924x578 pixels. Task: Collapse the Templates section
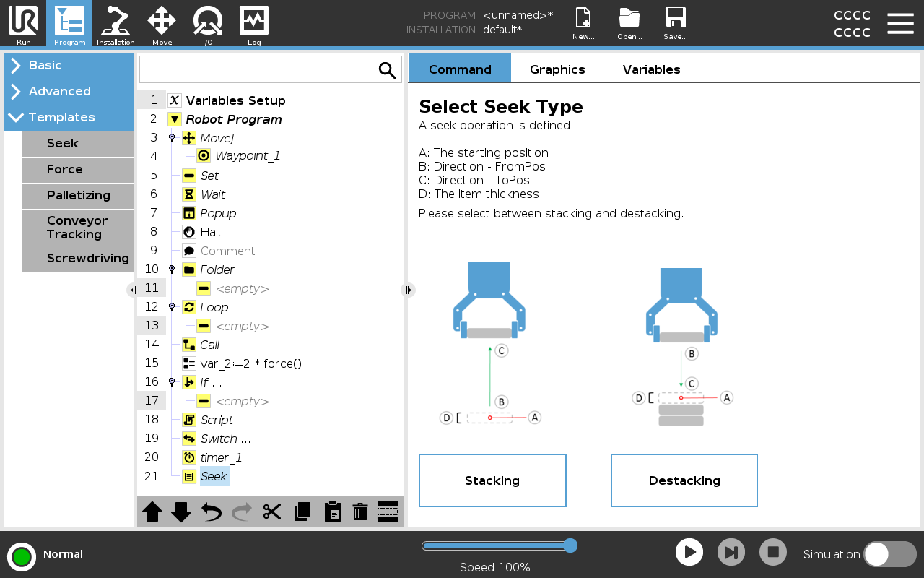pyautogui.click(x=69, y=118)
